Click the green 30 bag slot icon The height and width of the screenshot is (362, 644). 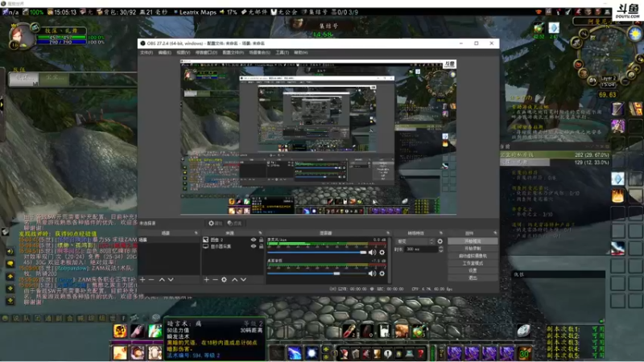pos(525,353)
